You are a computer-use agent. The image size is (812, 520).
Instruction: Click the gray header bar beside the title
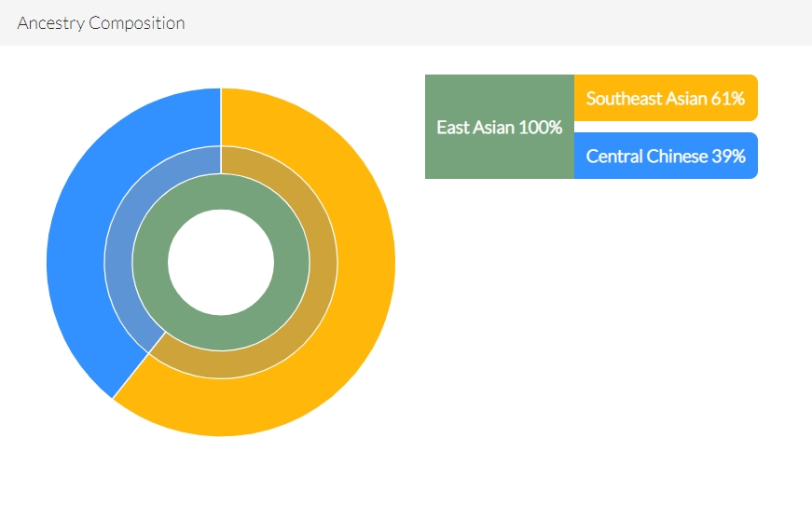(x=497, y=22)
